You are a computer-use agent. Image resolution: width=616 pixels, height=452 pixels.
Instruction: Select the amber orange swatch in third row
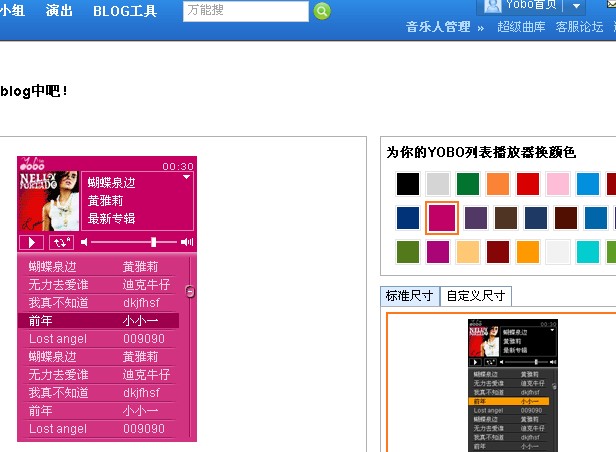pos(528,252)
